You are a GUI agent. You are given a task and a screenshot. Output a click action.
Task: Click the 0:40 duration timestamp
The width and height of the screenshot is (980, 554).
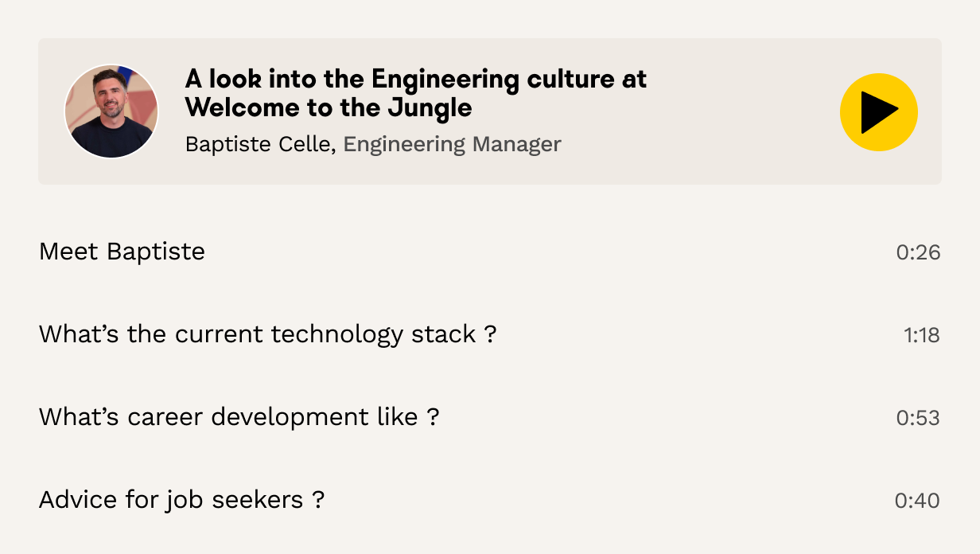(x=917, y=501)
